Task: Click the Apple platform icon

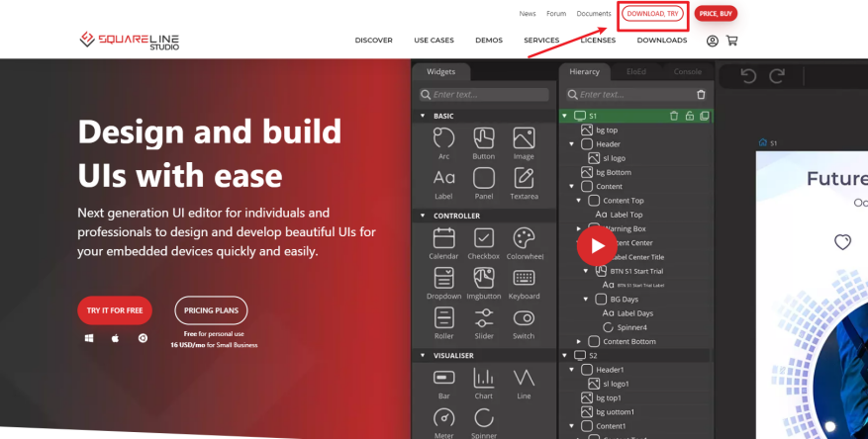Action: tap(115, 338)
